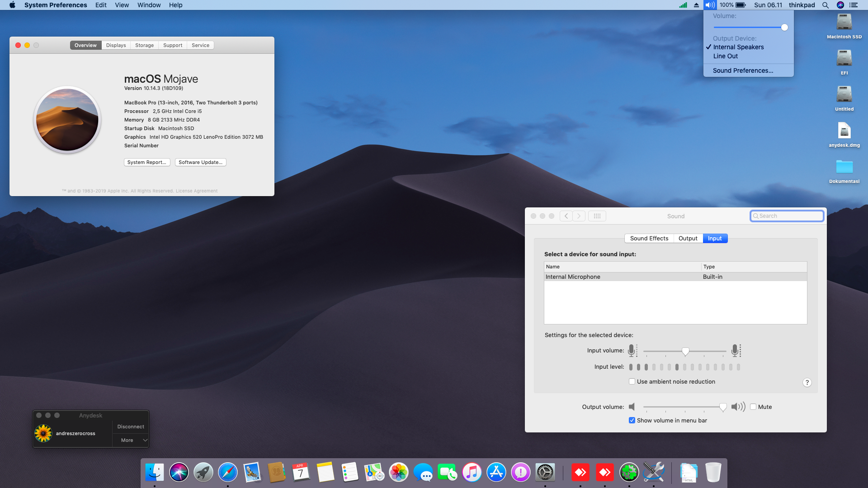Click the volume speaker icon in menu bar
Viewport: 868px width, 488px height.
[x=709, y=5]
